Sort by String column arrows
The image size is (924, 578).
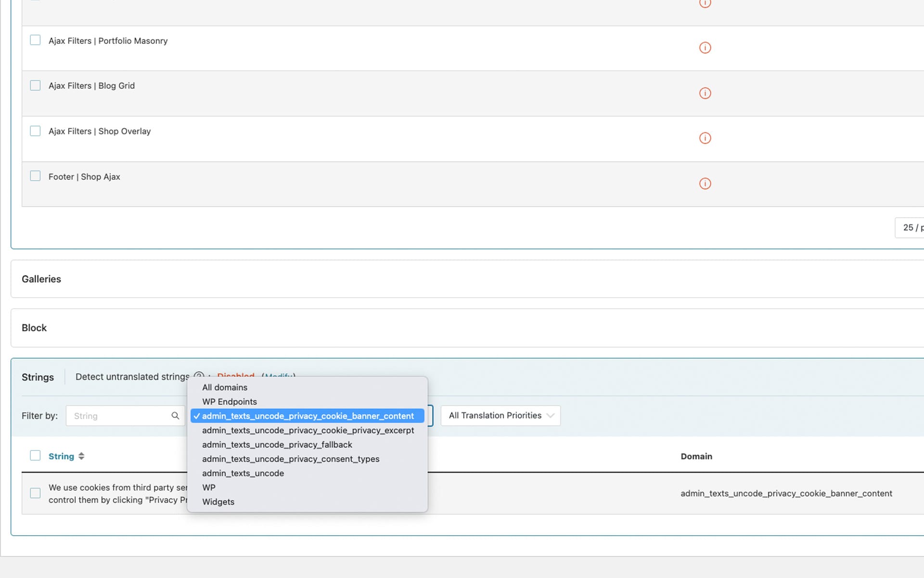coord(81,456)
